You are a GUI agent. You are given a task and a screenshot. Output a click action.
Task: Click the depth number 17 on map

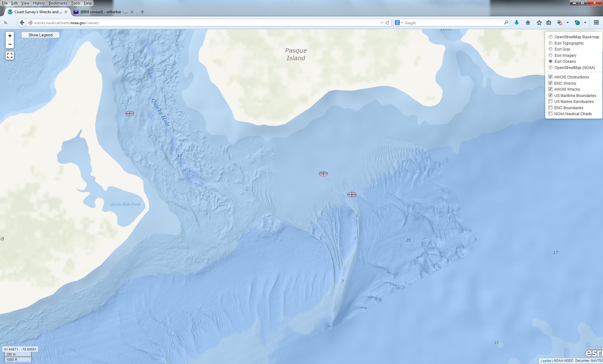coord(556,253)
